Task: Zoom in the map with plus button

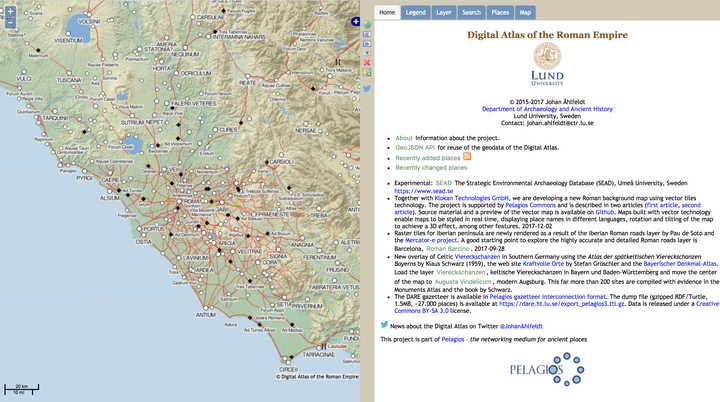Action: click(x=10, y=11)
